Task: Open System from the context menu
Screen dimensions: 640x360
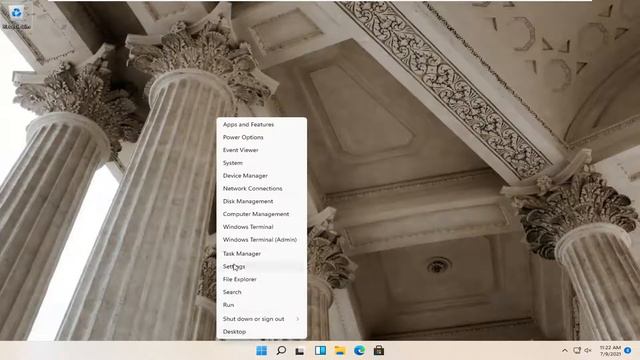Action: click(x=262, y=163)
